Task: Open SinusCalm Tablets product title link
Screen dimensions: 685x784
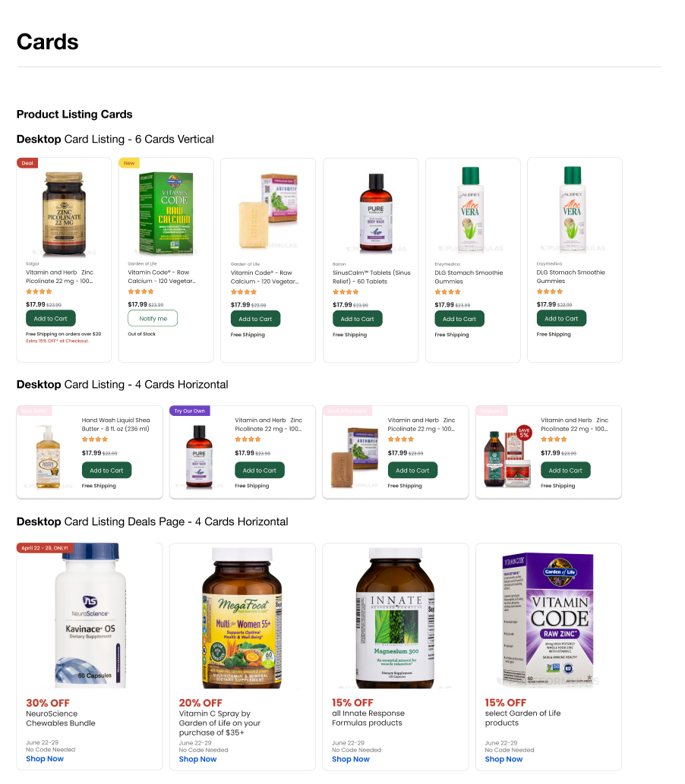Action: 371,277
